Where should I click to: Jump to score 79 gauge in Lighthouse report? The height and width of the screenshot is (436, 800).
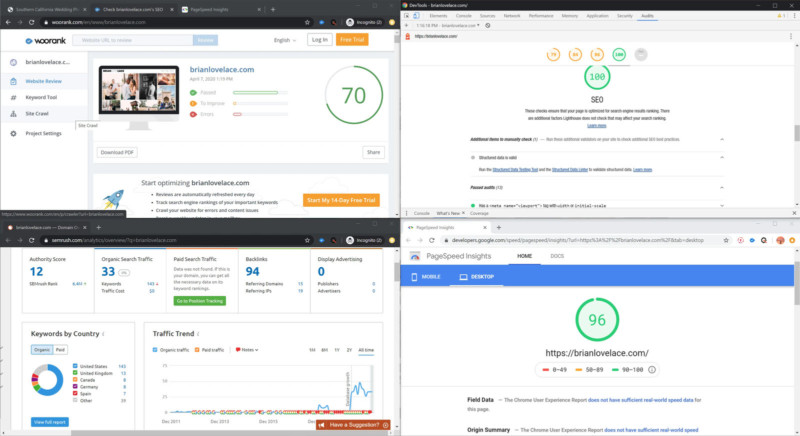(553, 55)
